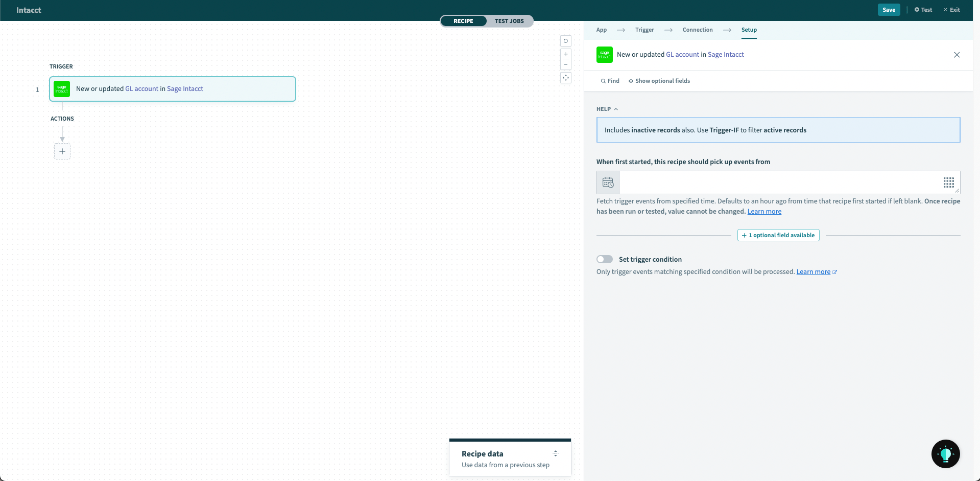Save the recipe
Viewport: 980px width, 481px height.
889,10
